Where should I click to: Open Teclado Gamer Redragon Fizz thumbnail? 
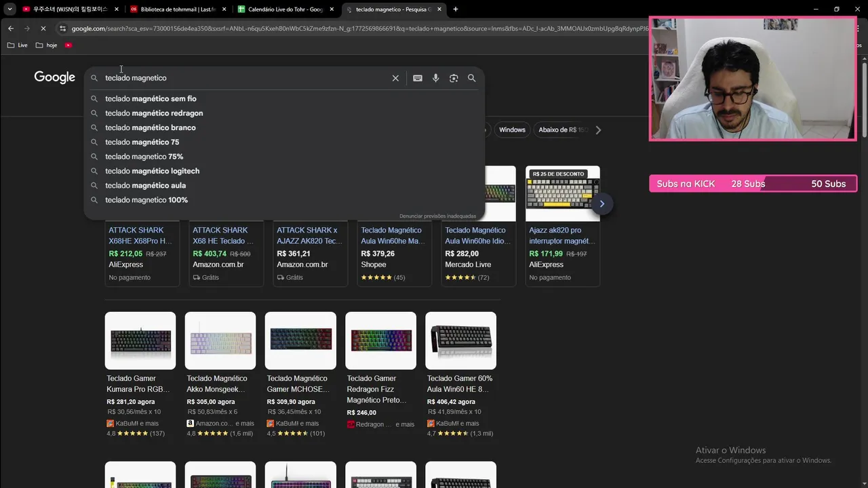pos(380,340)
